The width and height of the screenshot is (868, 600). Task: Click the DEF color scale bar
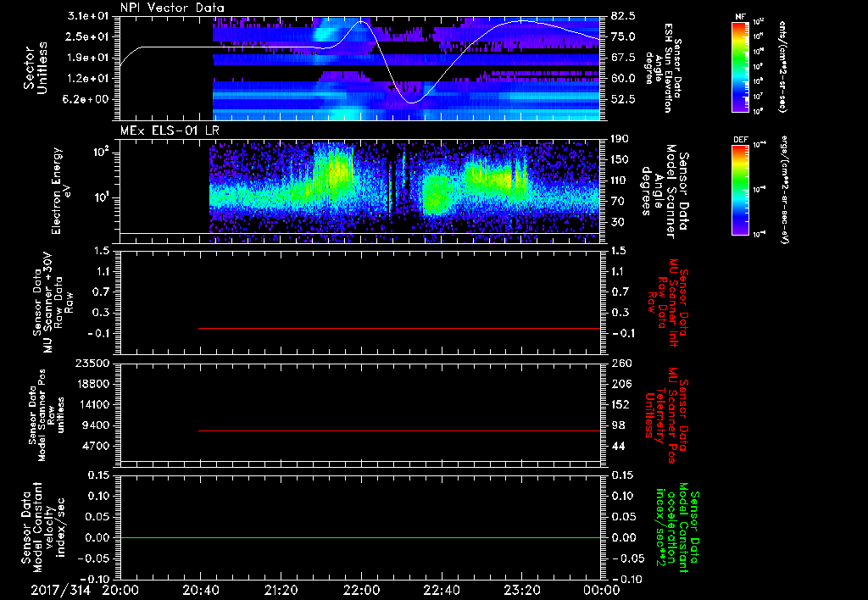(x=740, y=190)
